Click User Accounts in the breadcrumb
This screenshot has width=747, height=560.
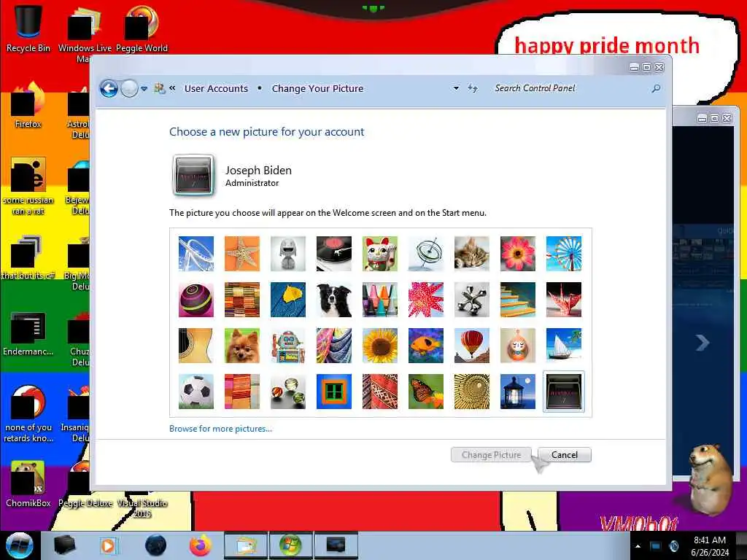click(x=216, y=88)
